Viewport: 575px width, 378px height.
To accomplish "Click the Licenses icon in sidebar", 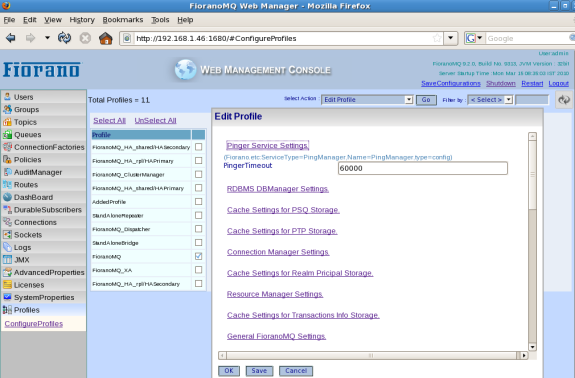I will pos(7,285).
